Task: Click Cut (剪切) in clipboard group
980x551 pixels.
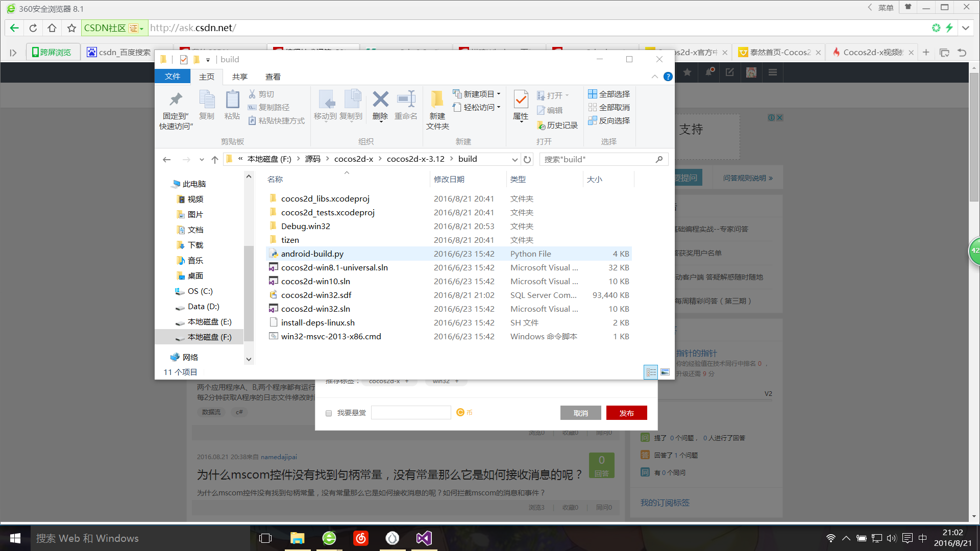Action: [x=261, y=94]
